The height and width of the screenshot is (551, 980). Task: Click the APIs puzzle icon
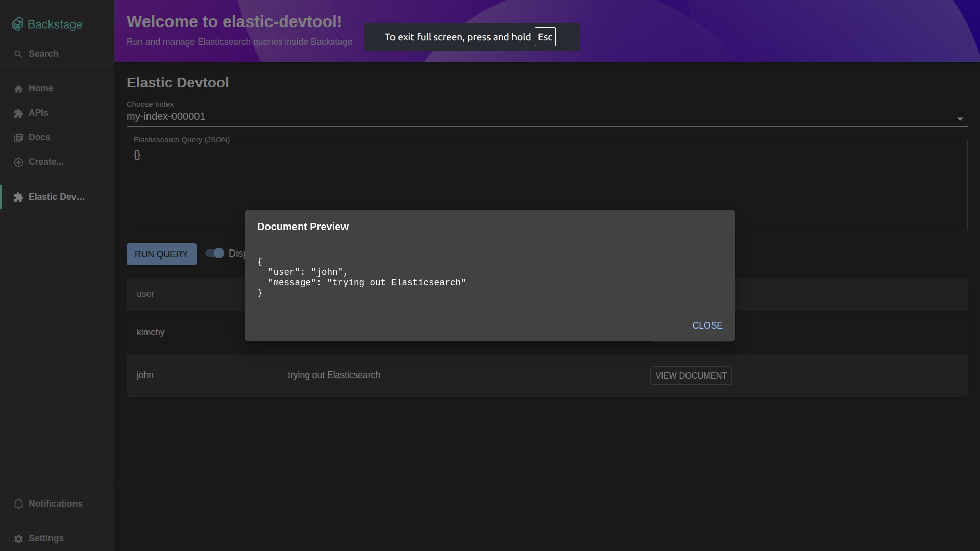tap(18, 113)
